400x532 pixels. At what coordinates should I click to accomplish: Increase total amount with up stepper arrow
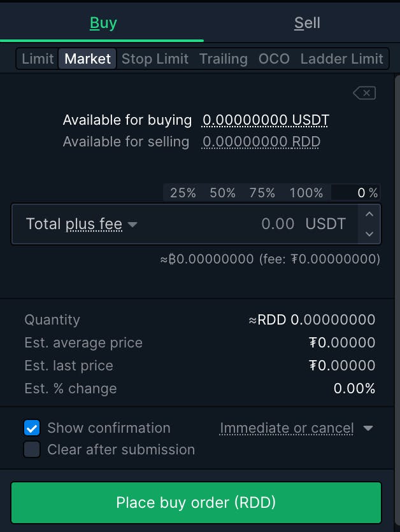point(369,214)
